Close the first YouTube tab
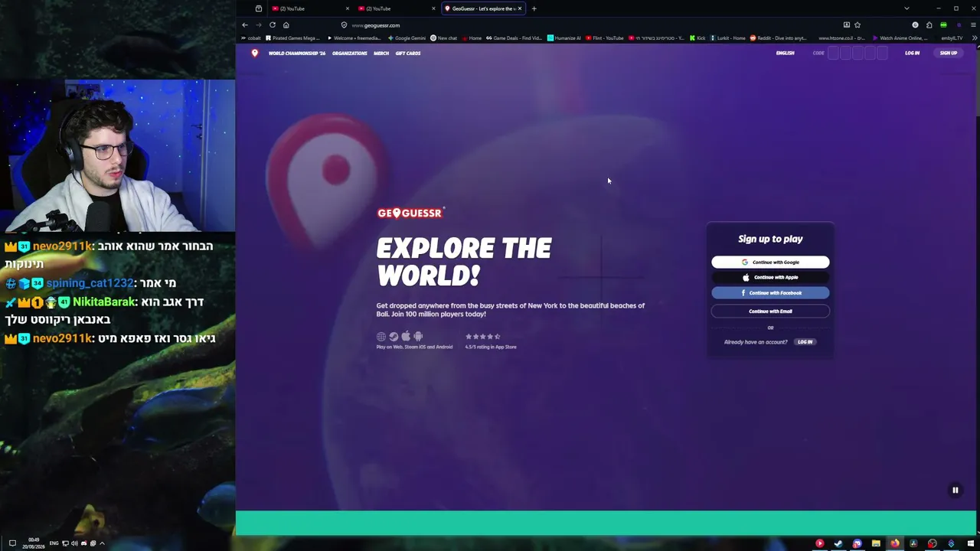This screenshot has width=980, height=551. (x=348, y=8)
